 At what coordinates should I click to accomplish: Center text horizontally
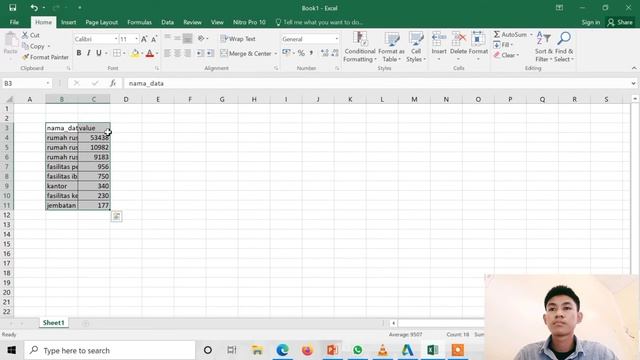pos(178,53)
